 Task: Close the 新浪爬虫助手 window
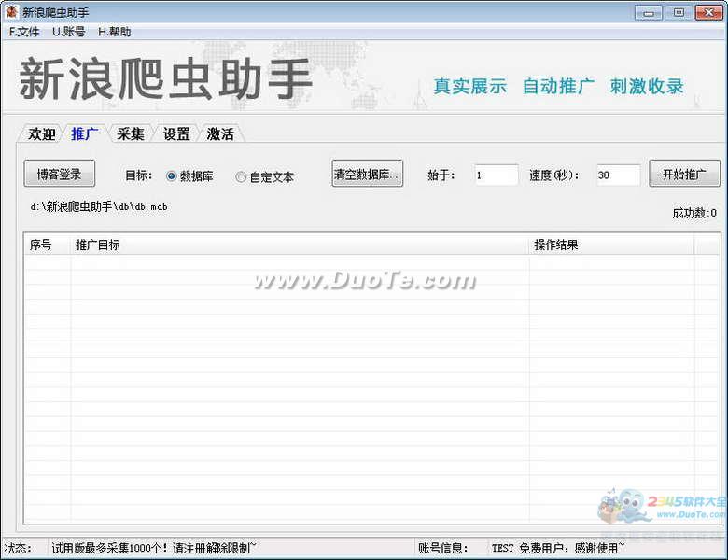709,12
